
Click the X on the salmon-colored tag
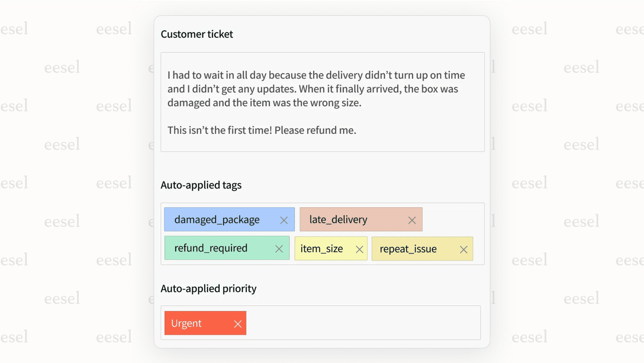[x=412, y=220]
